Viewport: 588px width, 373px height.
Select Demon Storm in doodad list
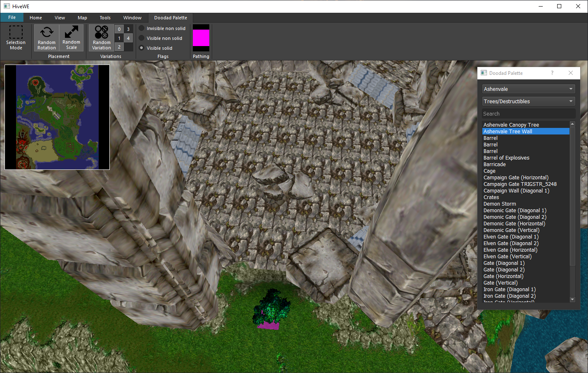(526, 204)
